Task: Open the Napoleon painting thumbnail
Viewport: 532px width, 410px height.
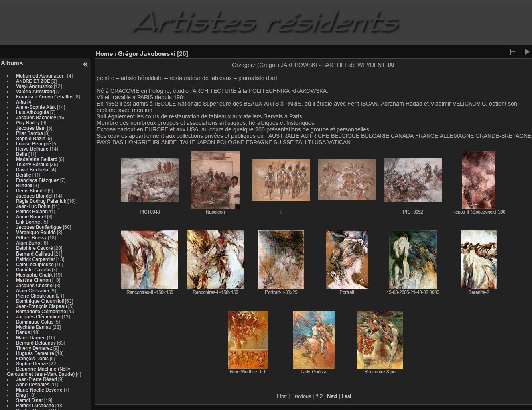Action: 215,180
